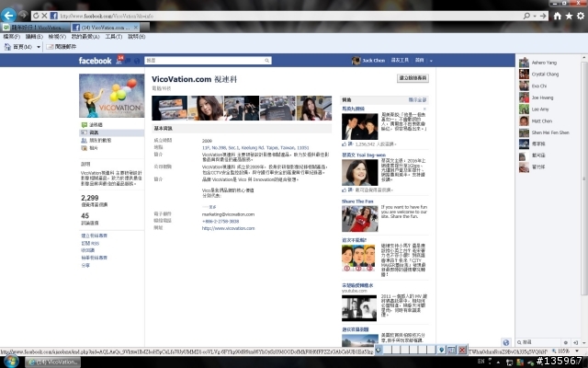
Task: Open chat with Matt Chen
Action: (541, 121)
